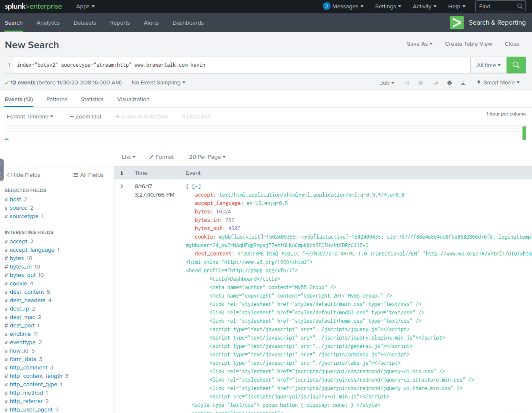This screenshot has height=413, width=532.
Task: Go to the Reports nav tab
Action: pos(120,23)
